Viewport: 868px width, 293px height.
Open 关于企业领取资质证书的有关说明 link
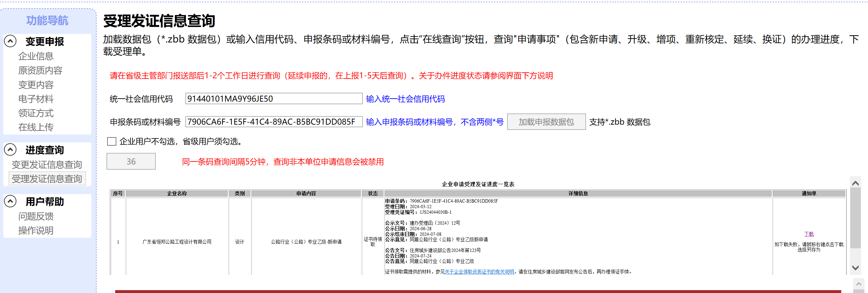(479, 272)
